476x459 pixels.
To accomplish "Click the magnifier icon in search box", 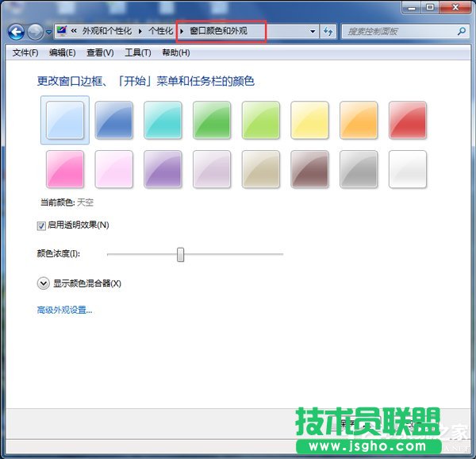I will (462, 32).
